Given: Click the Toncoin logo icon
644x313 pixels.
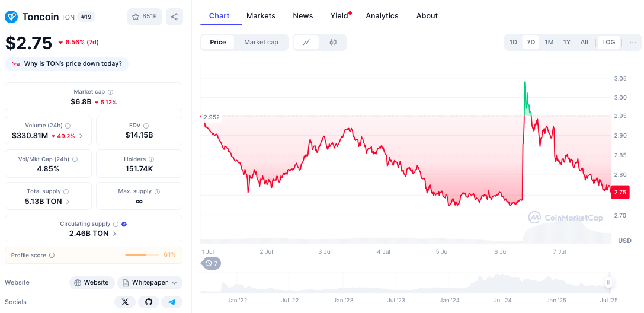Looking at the screenshot, I should tap(11, 17).
